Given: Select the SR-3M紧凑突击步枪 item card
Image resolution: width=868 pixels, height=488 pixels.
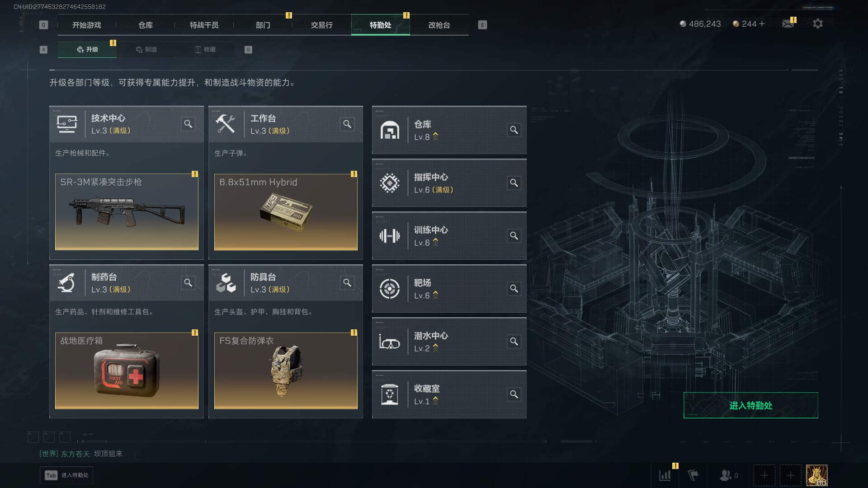Looking at the screenshot, I should tap(127, 212).
